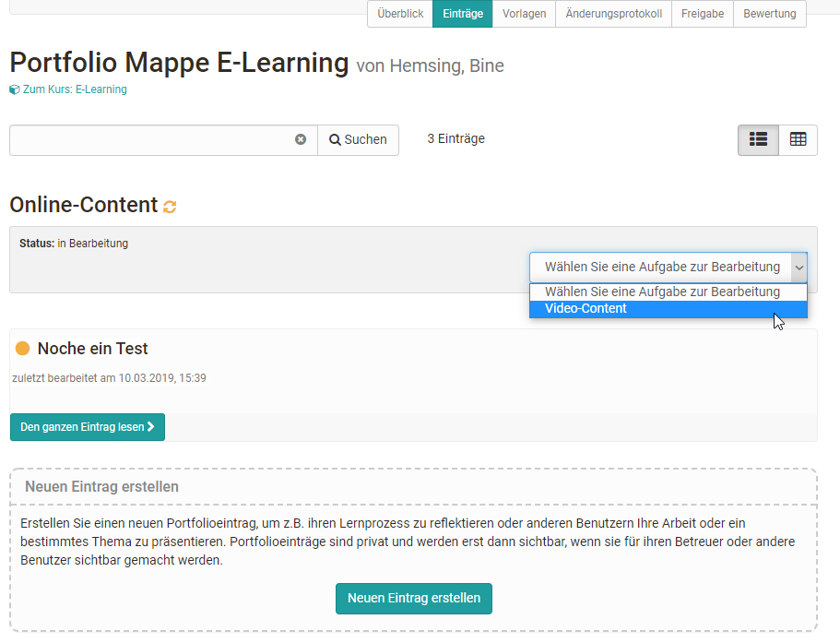
Task: Click Neuen Eintrag erstellen button
Action: tap(414, 598)
